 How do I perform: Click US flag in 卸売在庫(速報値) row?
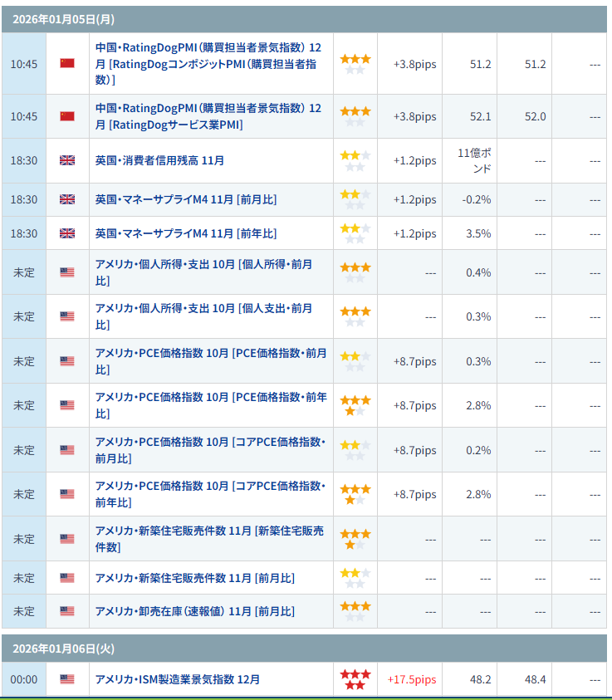[67, 611]
